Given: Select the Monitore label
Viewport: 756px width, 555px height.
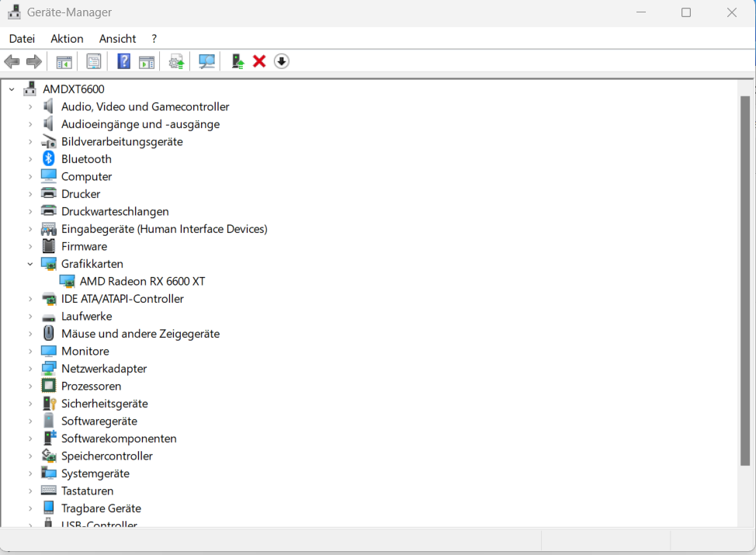Looking at the screenshot, I should [85, 351].
